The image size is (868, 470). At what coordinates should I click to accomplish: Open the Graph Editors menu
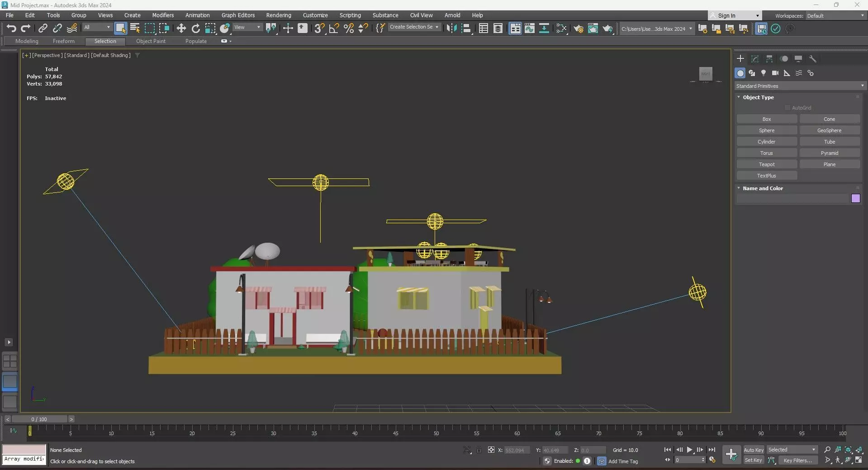tap(238, 15)
